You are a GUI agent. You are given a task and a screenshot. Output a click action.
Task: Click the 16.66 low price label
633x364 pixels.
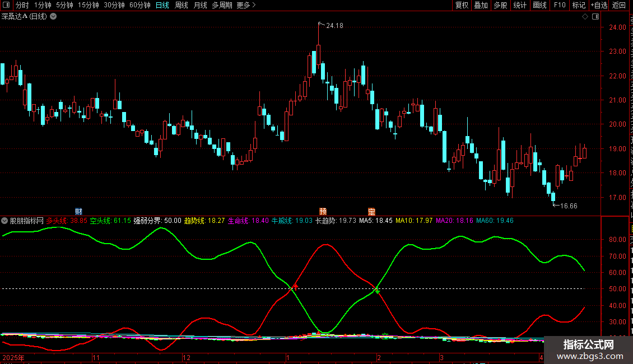pos(569,206)
